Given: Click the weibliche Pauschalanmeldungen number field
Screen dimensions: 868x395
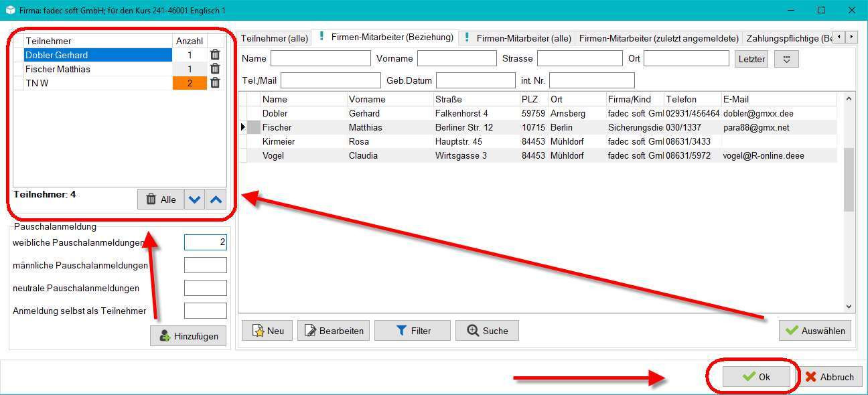Looking at the screenshot, I should point(206,242).
